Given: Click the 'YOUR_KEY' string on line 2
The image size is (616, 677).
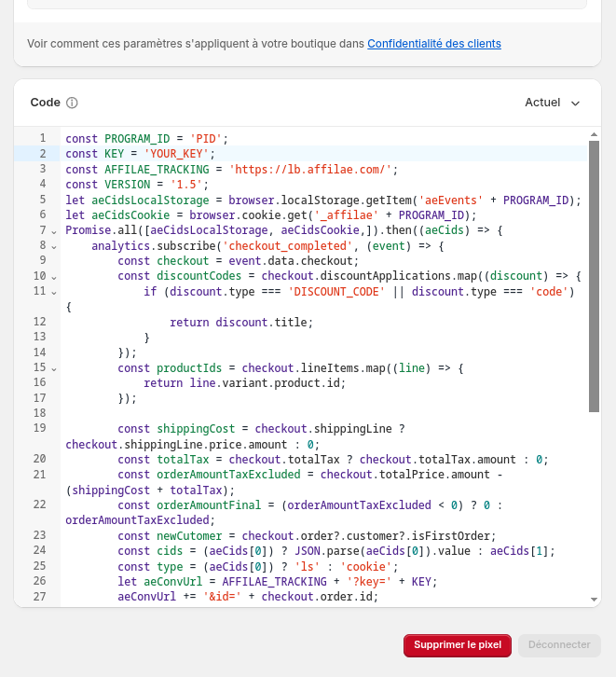Looking at the screenshot, I should point(176,154).
